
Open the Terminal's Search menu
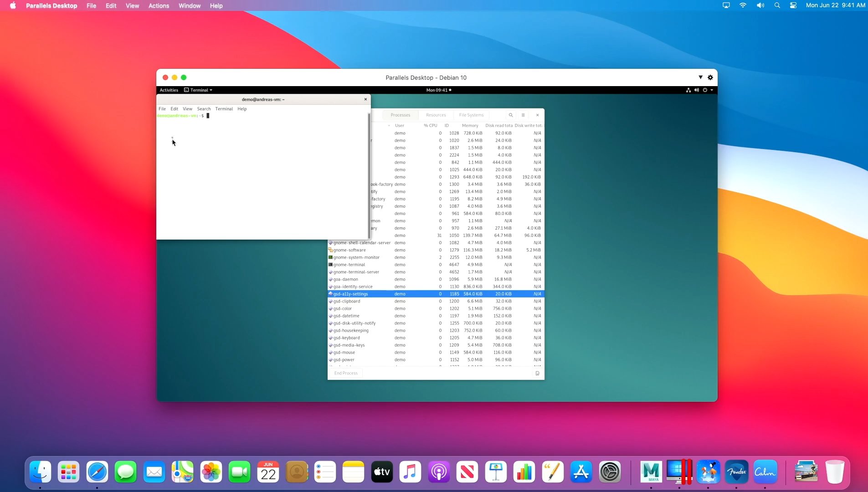tap(204, 109)
